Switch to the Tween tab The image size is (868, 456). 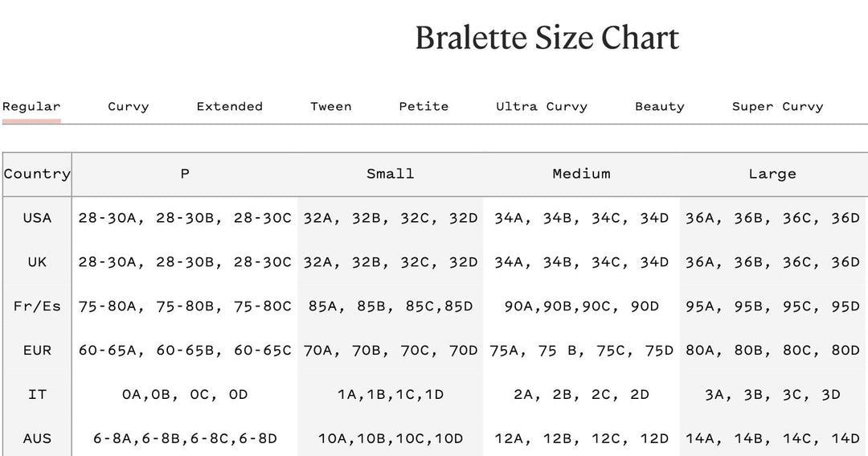click(x=331, y=106)
